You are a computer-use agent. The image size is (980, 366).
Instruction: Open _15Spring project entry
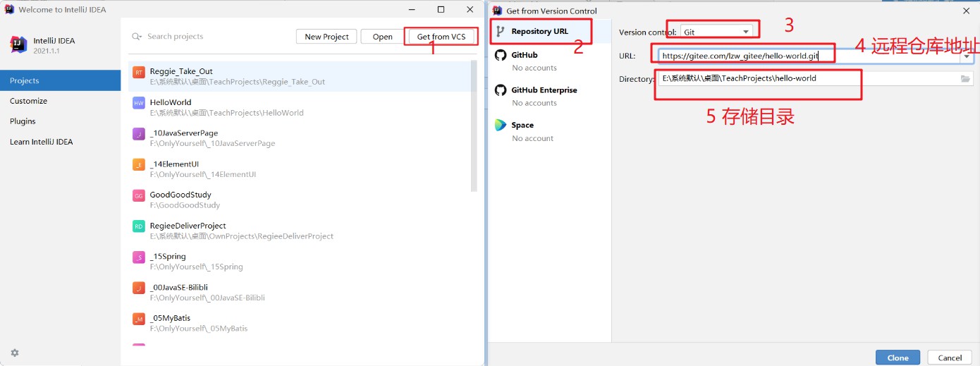[x=302, y=262]
